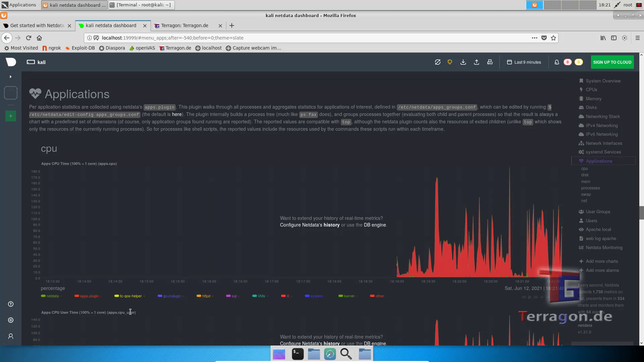Click the 'SIGN UP TO CLOUD' button
The image size is (644, 362).
point(612,62)
